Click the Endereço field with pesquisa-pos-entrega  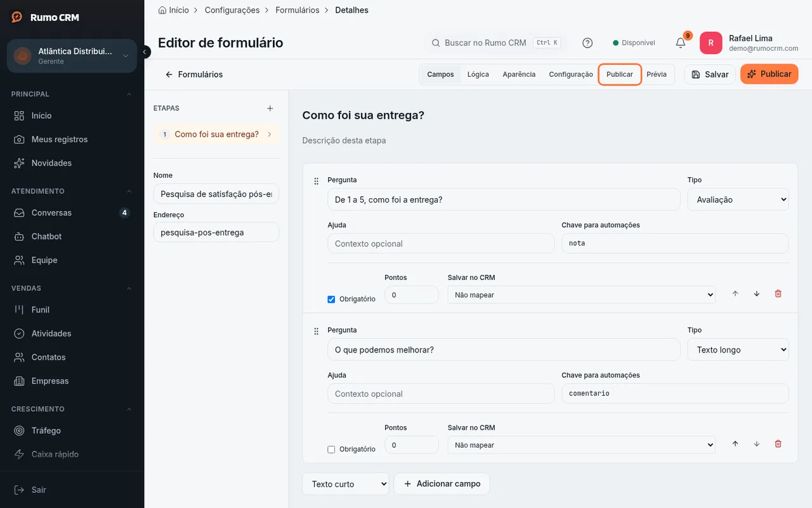[x=216, y=232]
